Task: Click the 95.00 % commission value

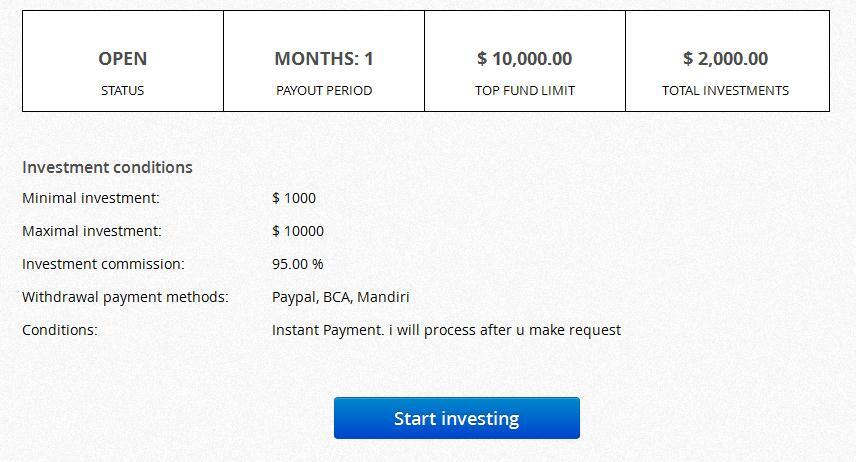Action: tap(297, 264)
